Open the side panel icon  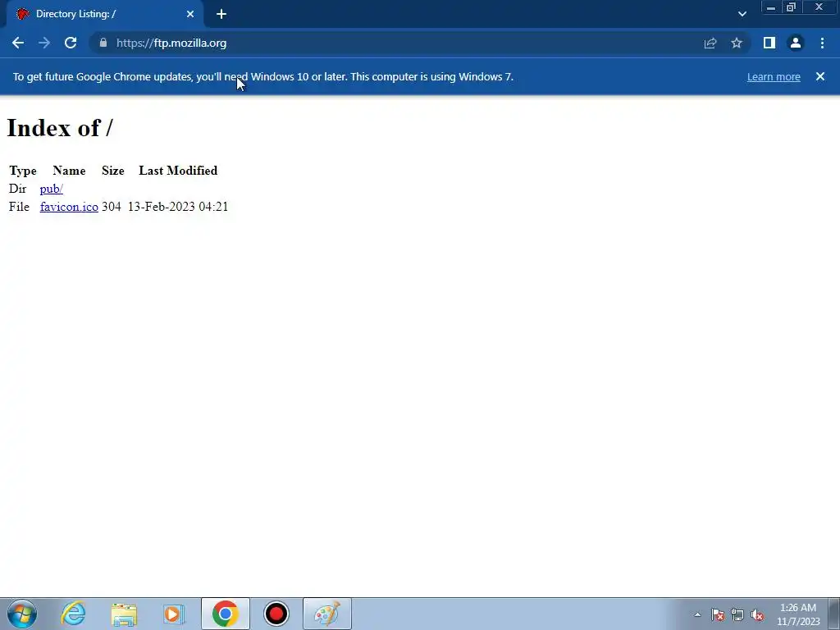[769, 43]
